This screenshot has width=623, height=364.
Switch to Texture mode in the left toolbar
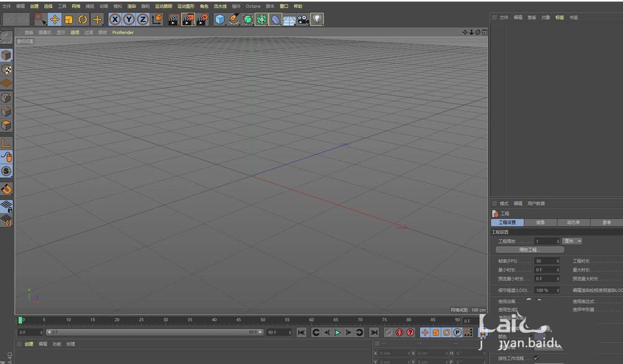pos(6,69)
